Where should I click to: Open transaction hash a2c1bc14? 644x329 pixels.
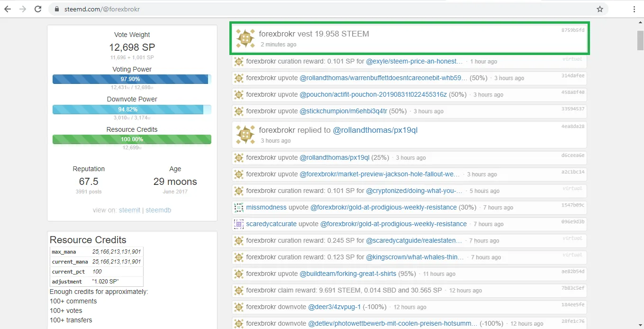pyautogui.click(x=573, y=172)
